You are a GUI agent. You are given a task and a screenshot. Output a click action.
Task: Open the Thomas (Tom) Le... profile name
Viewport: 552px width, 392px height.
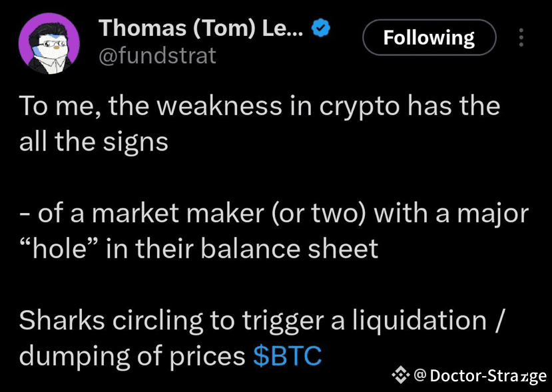[x=200, y=28]
